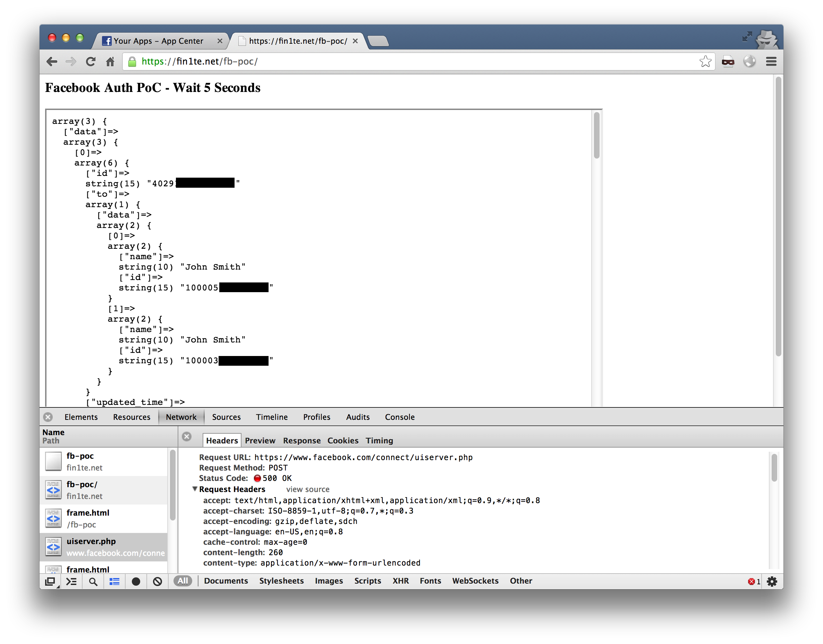Screen dimensions: 823x644
Task: Select the frame.html /fb-poc request
Action: [x=104, y=518]
